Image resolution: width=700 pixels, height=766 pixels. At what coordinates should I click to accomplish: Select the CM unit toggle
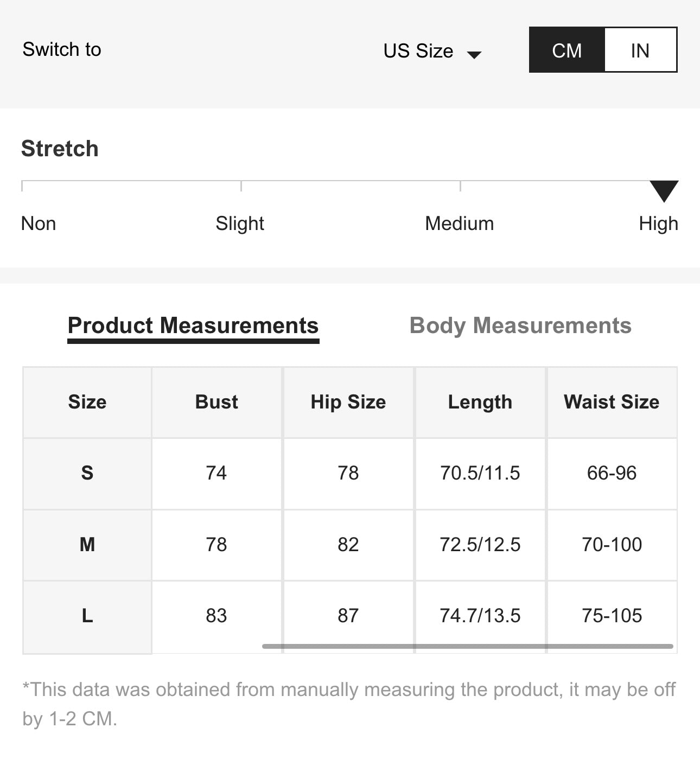[x=567, y=50]
